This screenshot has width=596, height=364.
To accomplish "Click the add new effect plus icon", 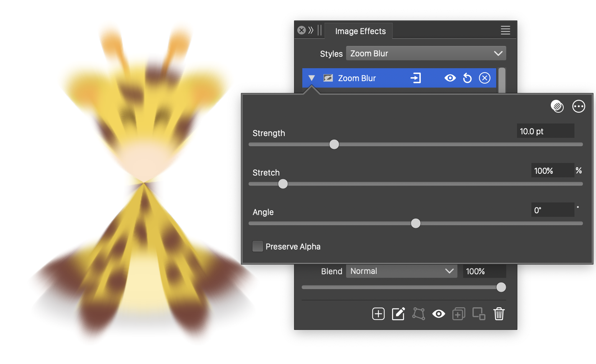I will click(378, 314).
